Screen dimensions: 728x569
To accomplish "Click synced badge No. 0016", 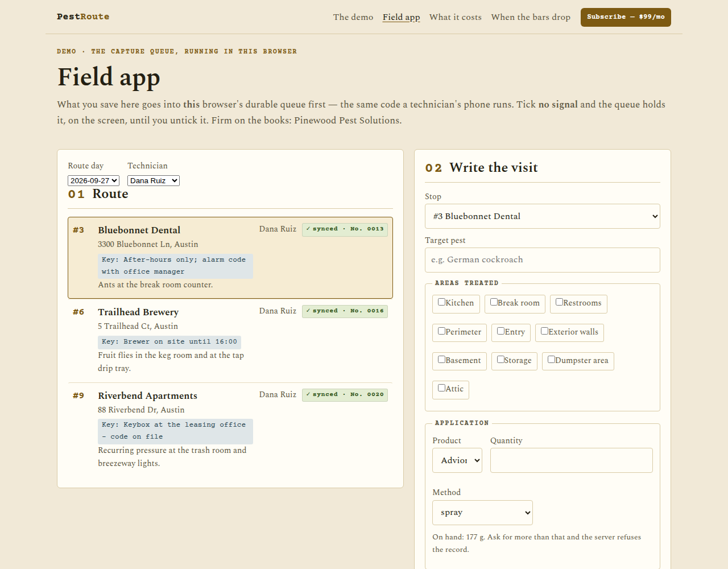I will (x=345, y=311).
